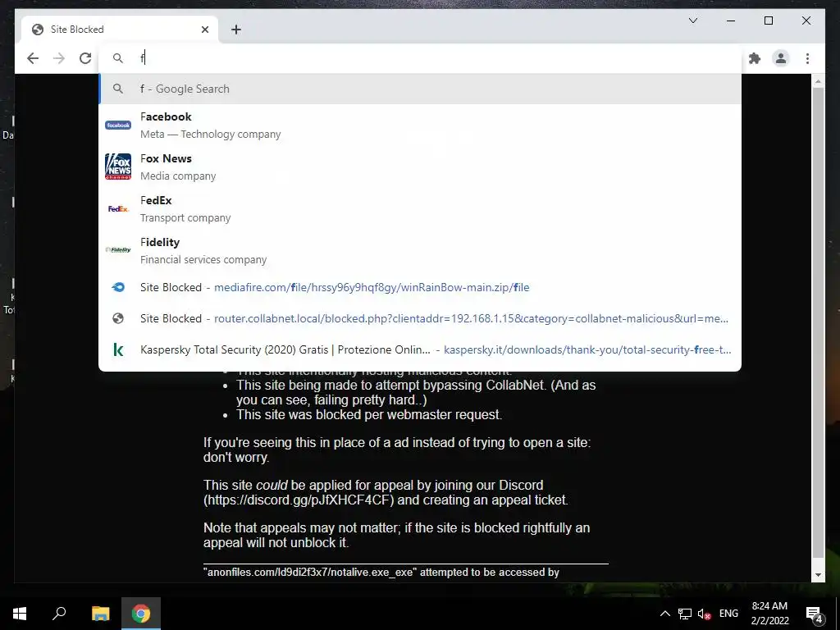Click the scrollbar down arrow
Image resolution: width=840 pixels, height=630 pixels.
coord(818,575)
